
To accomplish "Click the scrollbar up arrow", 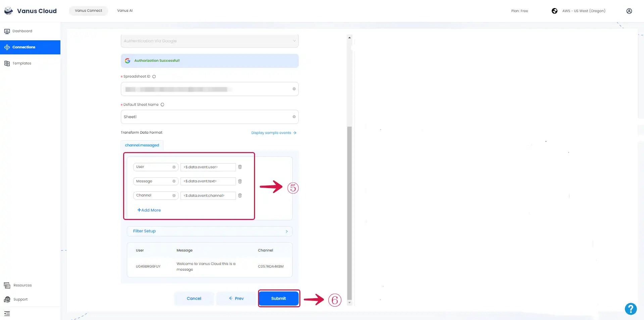I will [x=349, y=38].
